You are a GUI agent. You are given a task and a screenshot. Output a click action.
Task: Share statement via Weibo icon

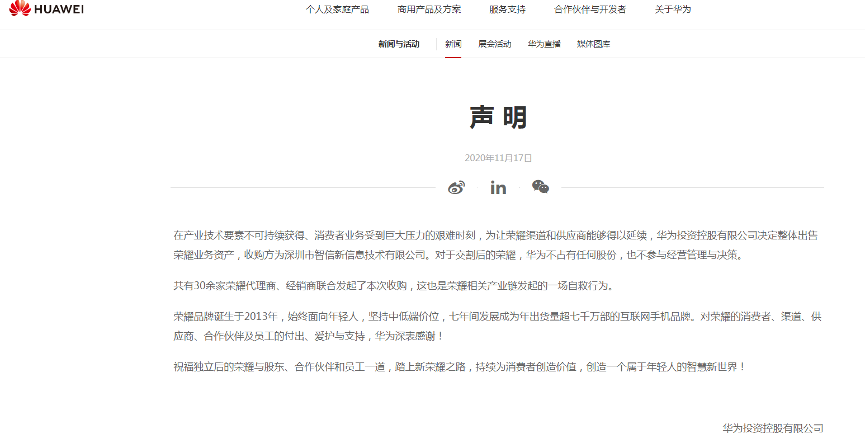[x=456, y=188]
